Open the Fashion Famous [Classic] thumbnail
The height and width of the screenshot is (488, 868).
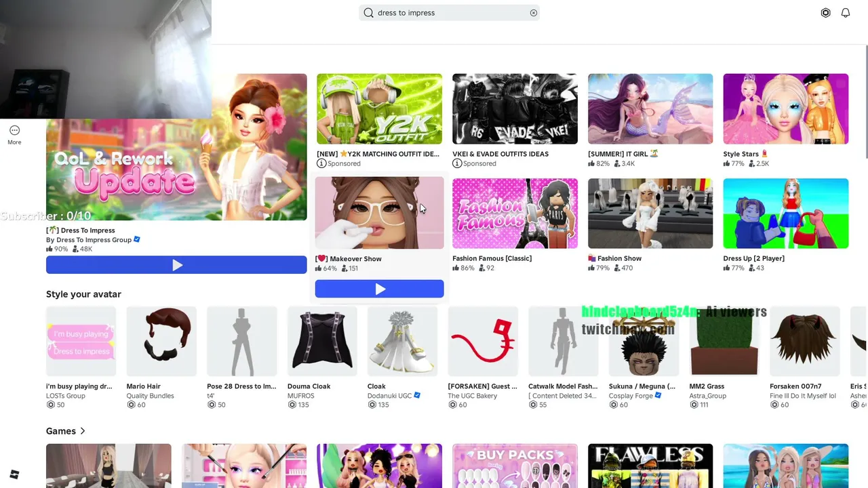point(515,213)
